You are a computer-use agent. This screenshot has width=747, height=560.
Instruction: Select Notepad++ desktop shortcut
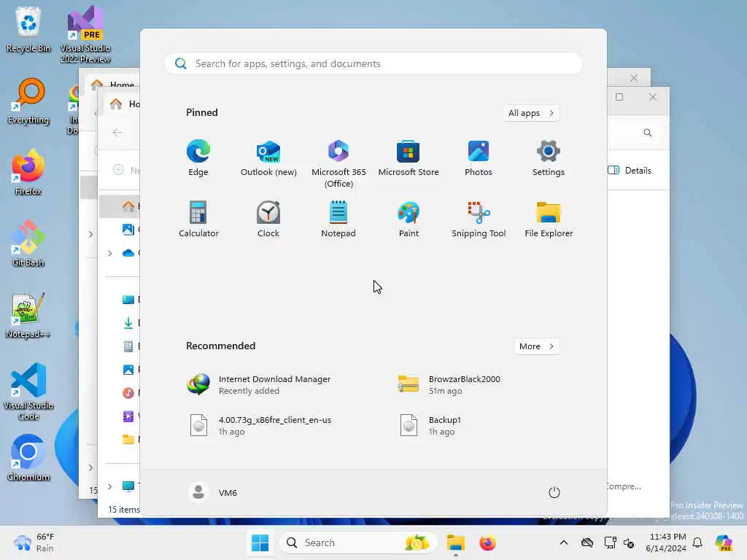[x=28, y=315]
